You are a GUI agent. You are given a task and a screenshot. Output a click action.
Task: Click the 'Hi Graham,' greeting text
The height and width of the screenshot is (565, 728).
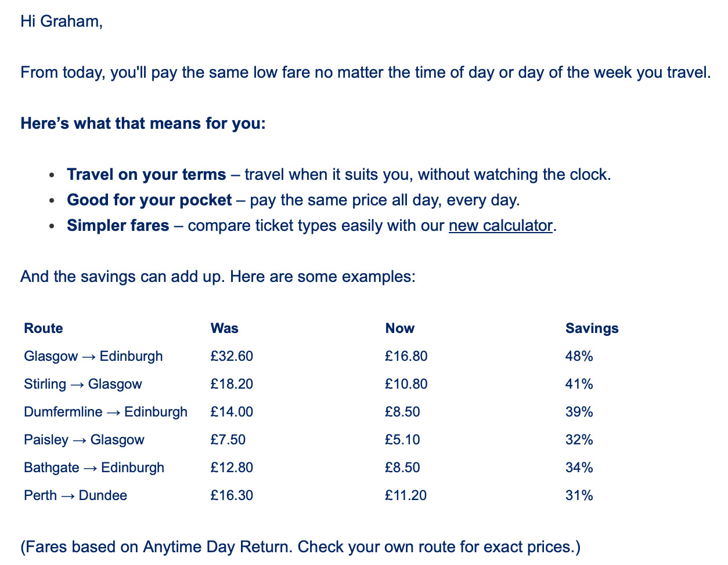point(62,21)
